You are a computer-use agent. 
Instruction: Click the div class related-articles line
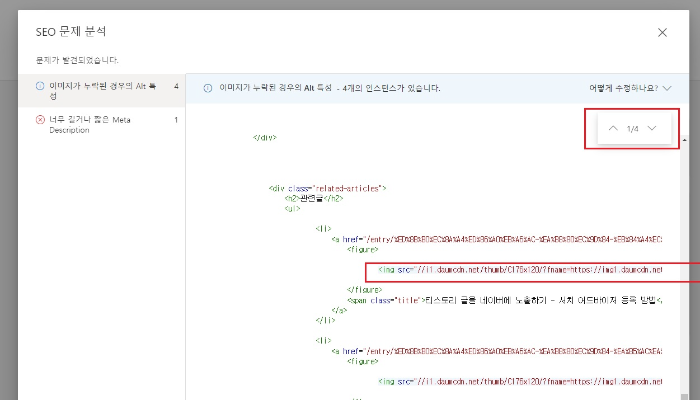click(327, 188)
